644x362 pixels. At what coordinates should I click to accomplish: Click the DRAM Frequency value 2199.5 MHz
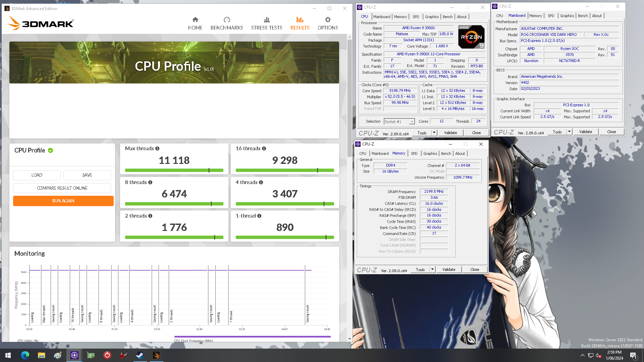coord(434,191)
